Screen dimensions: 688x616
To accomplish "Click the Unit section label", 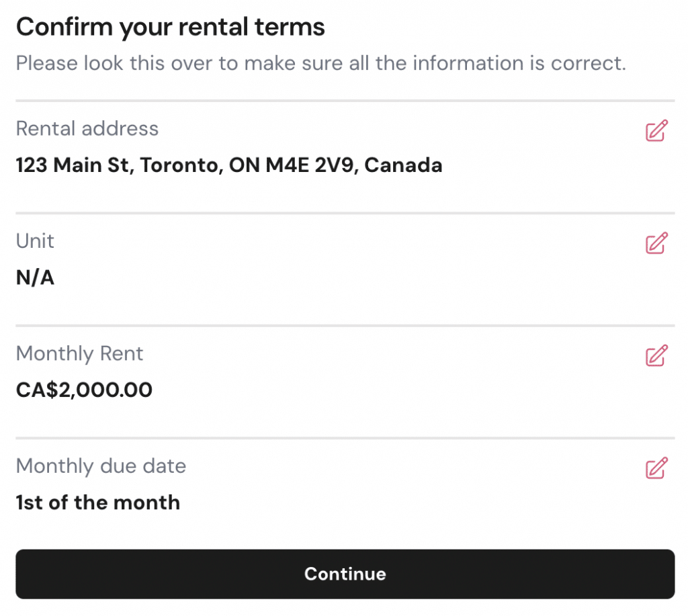I will [x=34, y=241].
